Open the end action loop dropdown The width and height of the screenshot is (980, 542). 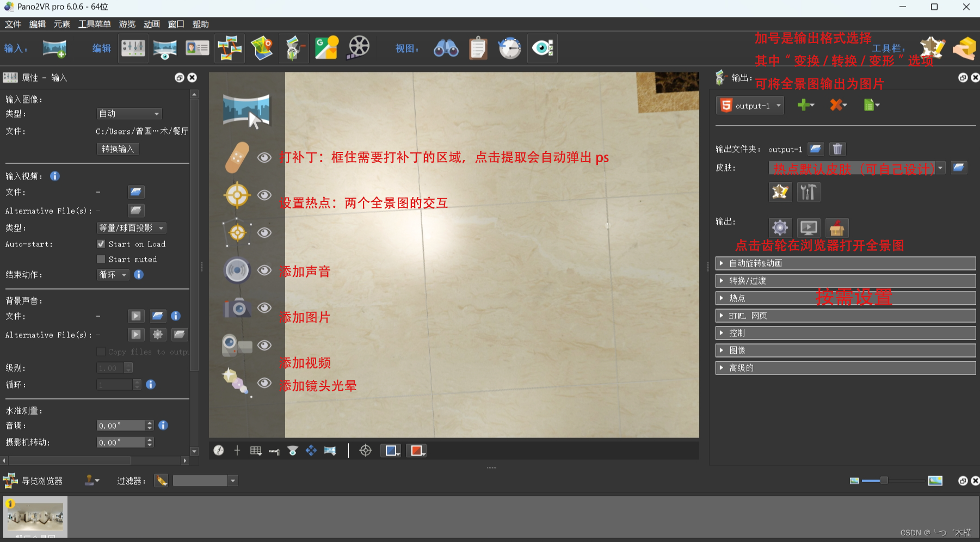pos(113,275)
